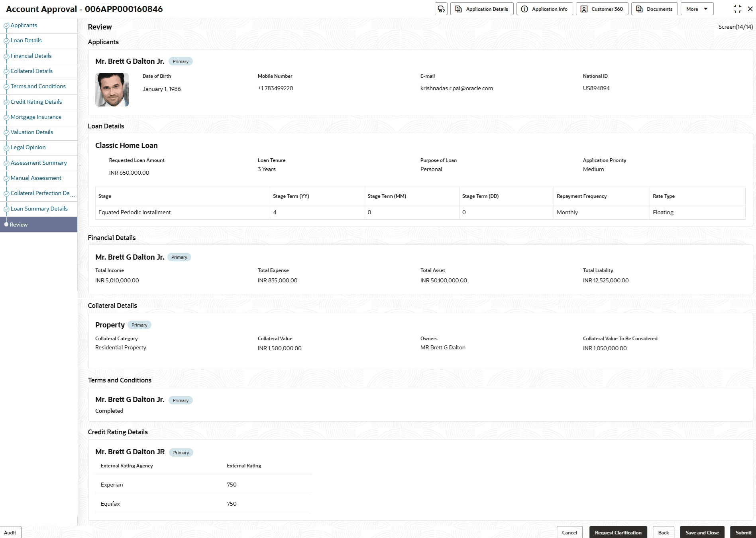Screen dimensions: 756x538
Task: Click considered value INR 1,050,000.00
Action: pyautogui.click(x=605, y=348)
